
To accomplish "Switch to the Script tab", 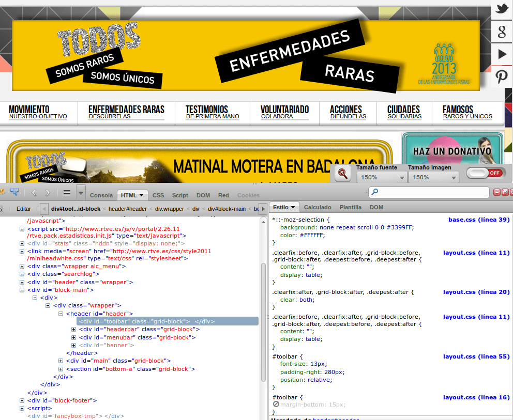I will point(180,195).
